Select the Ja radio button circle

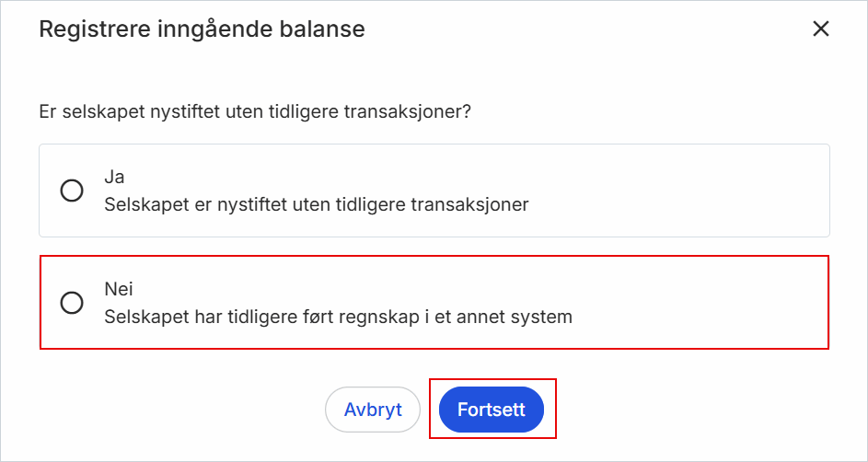pos(72,191)
